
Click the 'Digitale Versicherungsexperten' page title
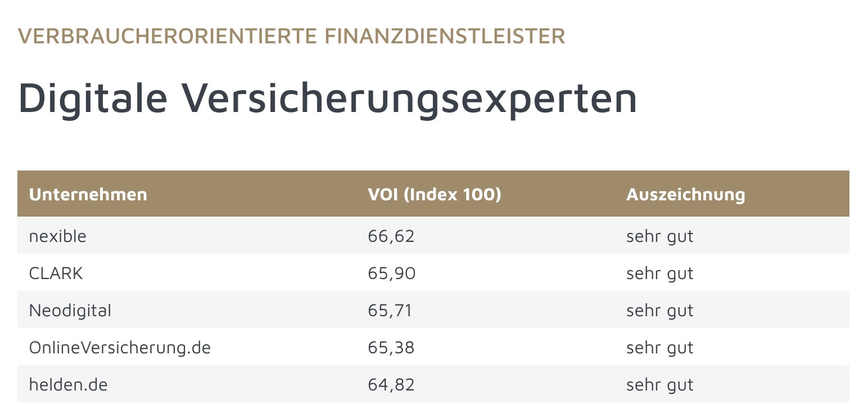pyautogui.click(x=328, y=97)
